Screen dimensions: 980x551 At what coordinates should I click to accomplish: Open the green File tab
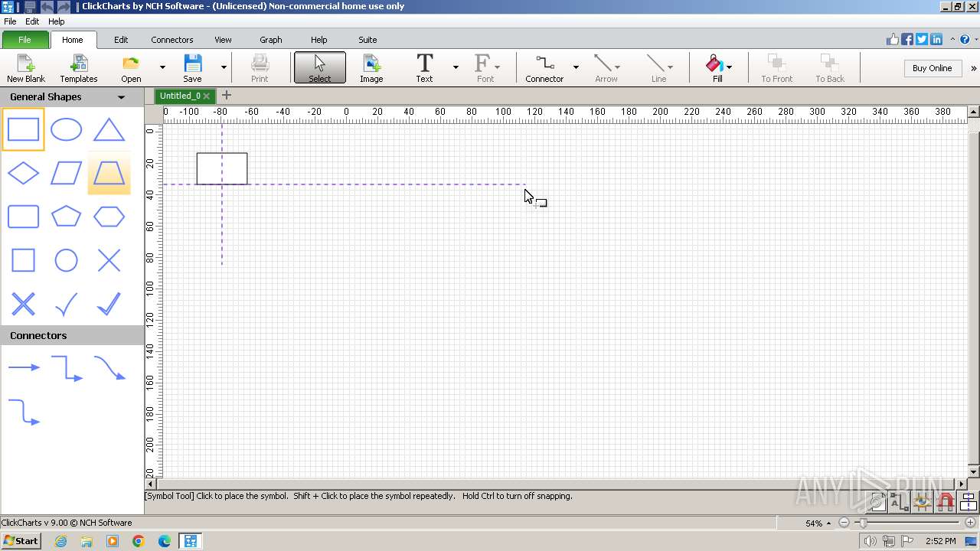pyautogui.click(x=24, y=40)
